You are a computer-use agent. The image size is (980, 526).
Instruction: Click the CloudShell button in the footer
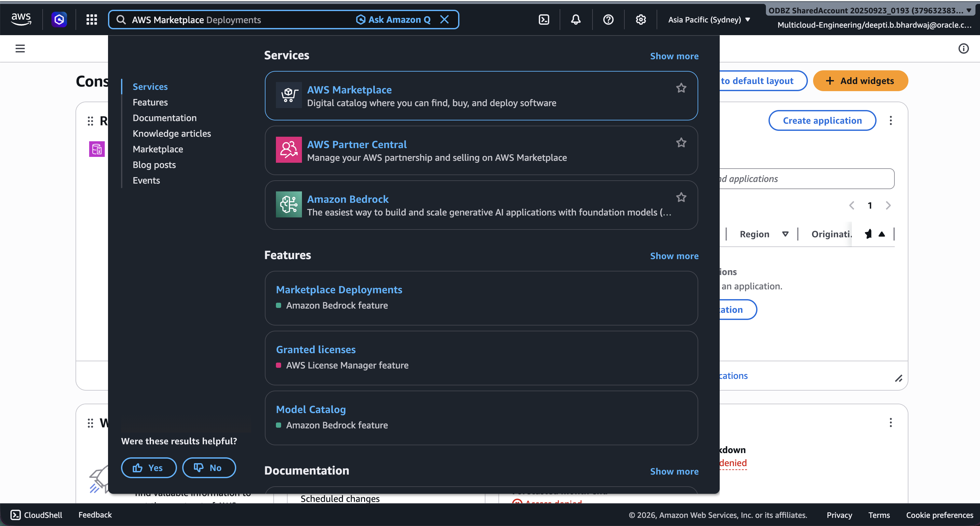pos(36,515)
